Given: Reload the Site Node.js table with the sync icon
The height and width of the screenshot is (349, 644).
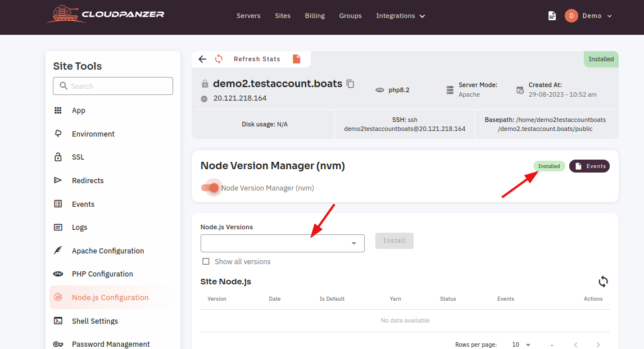Looking at the screenshot, I should (x=603, y=282).
